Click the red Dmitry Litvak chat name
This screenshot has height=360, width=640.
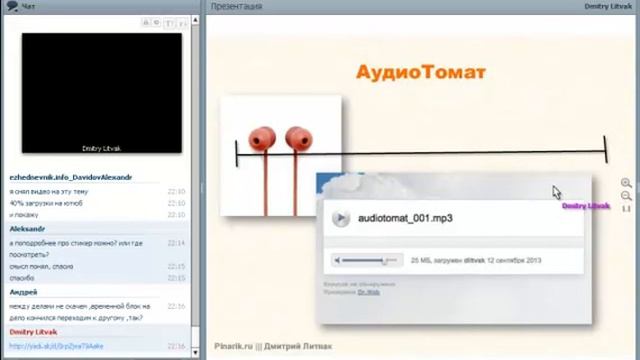click(33, 332)
